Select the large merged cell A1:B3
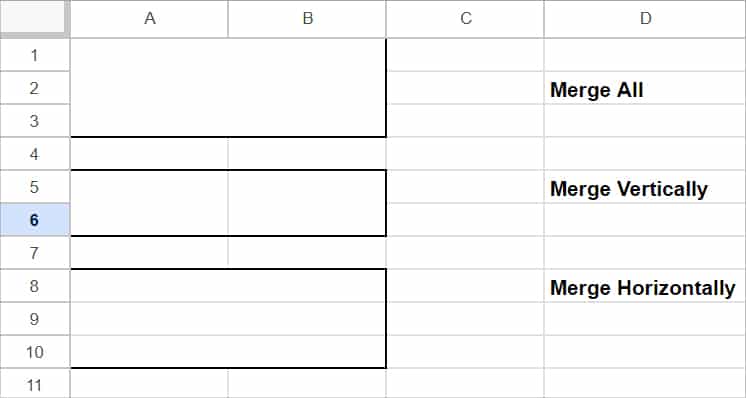Image resolution: width=746 pixels, height=398 pixels. (x=228, y=88)
